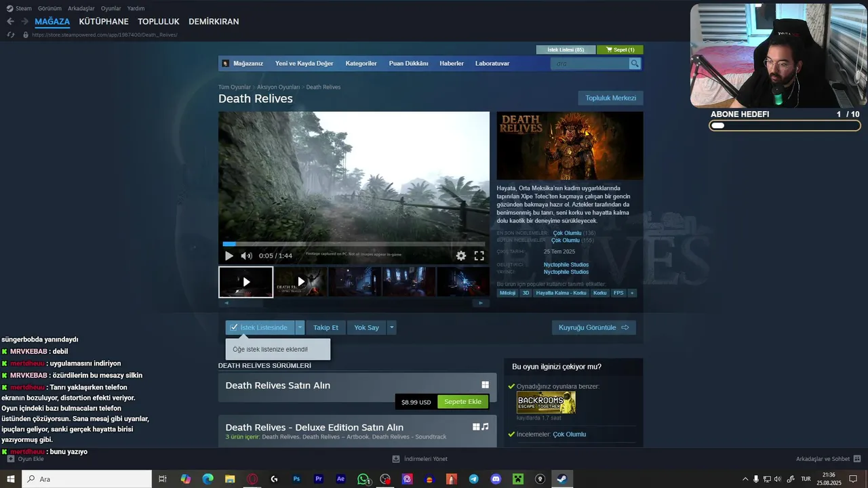Viewport: 868px width, 488px height.
Task: Open Premiere Pro from the taskbar
Action: (319, 479)
